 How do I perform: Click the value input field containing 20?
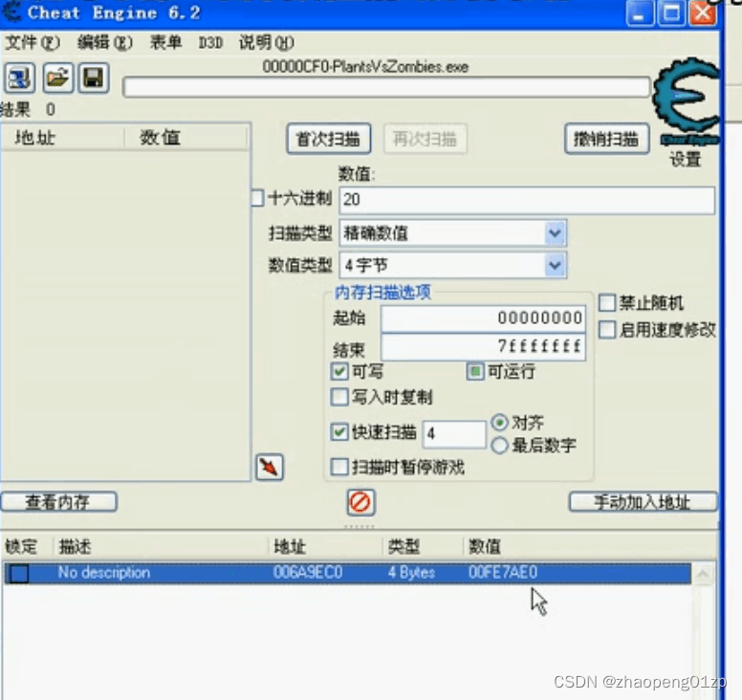point(527,200)
